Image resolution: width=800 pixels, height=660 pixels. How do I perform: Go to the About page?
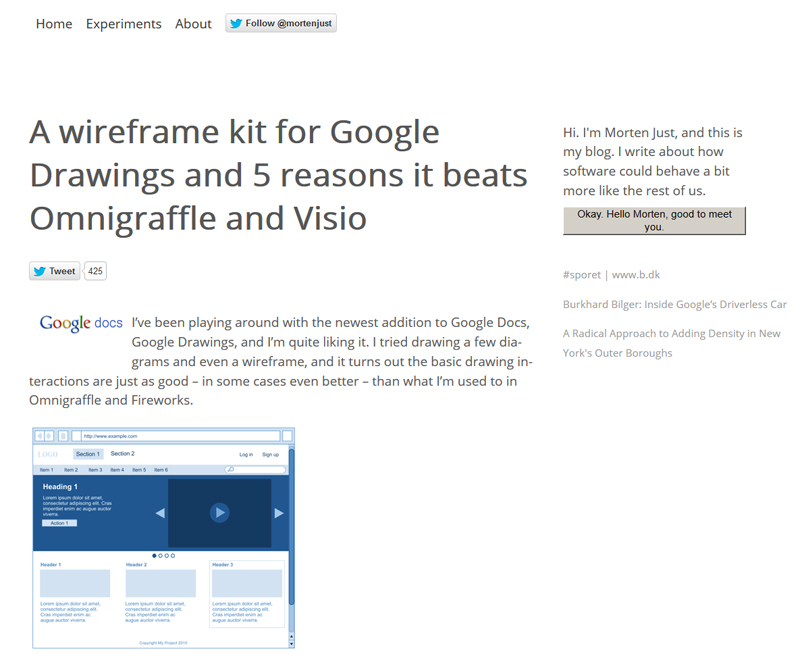coord(193,24)
